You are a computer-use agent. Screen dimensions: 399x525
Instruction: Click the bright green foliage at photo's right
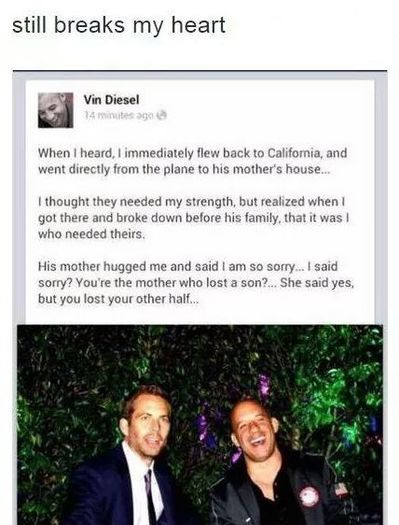[x=333, y=385]
